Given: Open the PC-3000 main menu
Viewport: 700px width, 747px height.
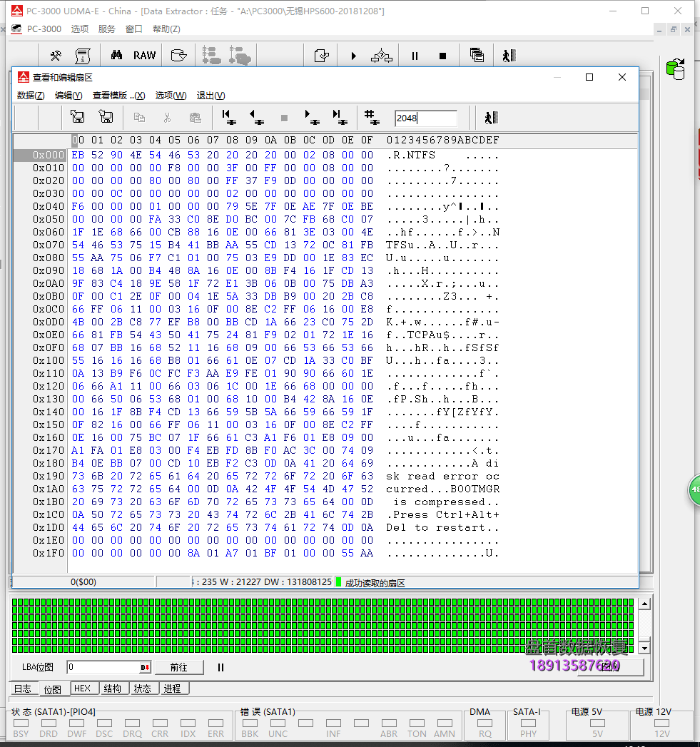Looking at the screenshot, I should pyautogui.click(x=44, y=29).
